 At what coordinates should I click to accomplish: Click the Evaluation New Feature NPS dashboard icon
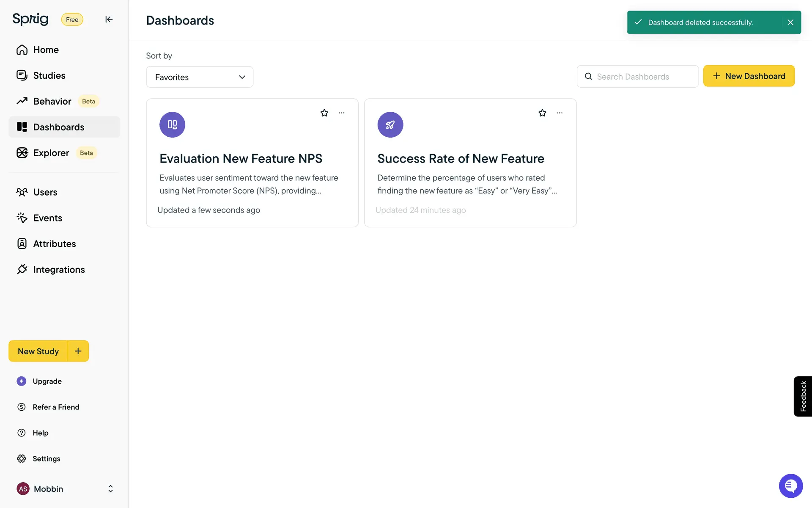[x=172, y=125]
